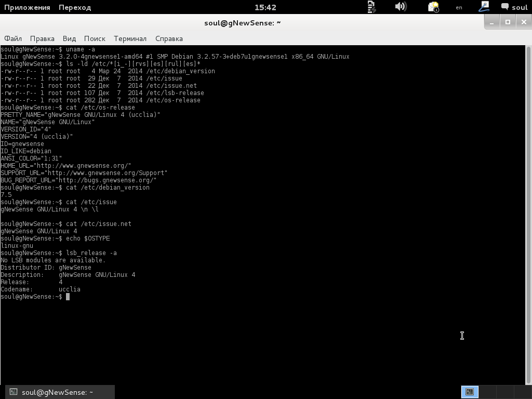Image resolution: width=532 pixels, height=399 pixels.
Task: Open the Терминал menu
Action: pos(130,38)
